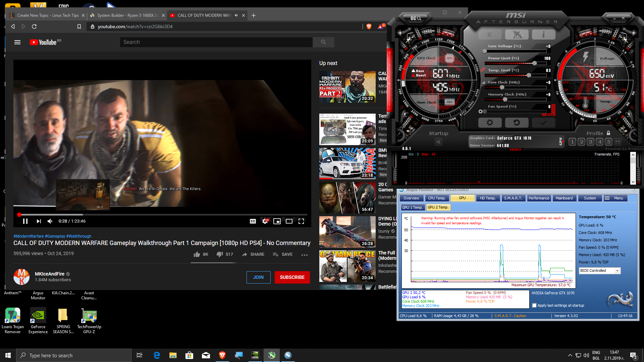
Task: Enter fullscreen on the YouTube player
Action: point(301,221)
